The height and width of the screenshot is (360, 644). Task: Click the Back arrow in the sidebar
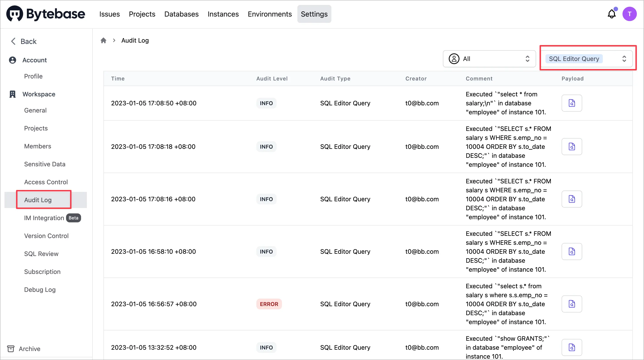pyautogui.click(x=13, y=41)
